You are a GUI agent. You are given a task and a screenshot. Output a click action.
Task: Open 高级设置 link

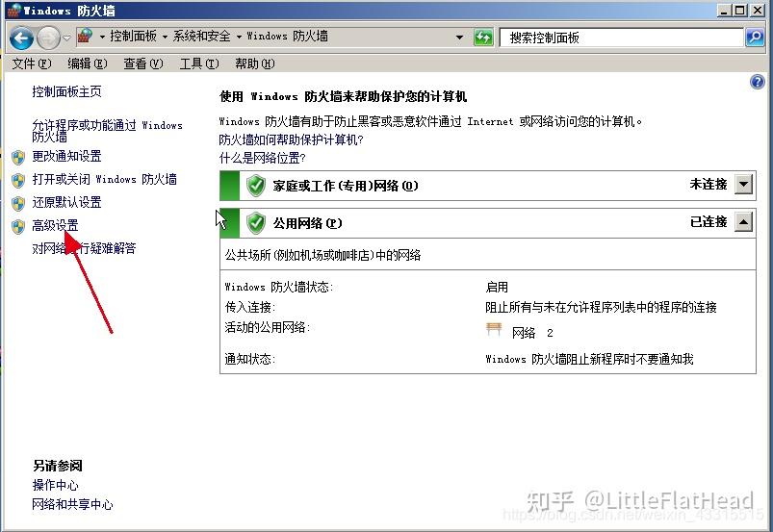[55, 226]
